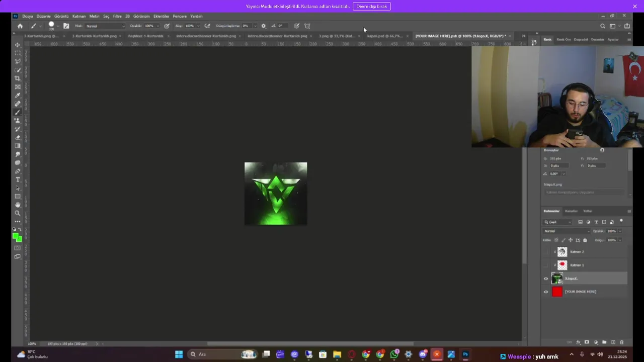Image resolution: width=644 pixels, height=362 pixels.
Task: Click the green logo on canvas
Action: click(x=276, y=194)
